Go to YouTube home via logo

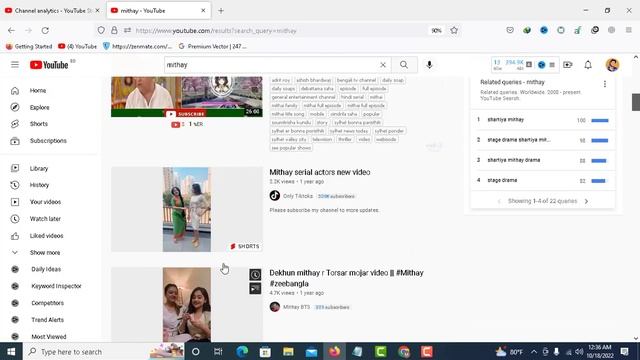pyautogui.click(x=49, y=65)
